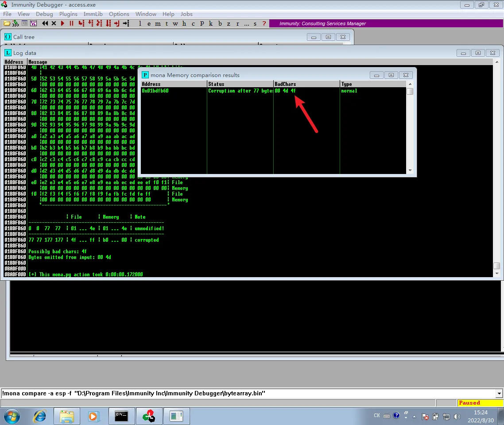
Task: Click the Status column header in mona results
Action: click(240, 84)
